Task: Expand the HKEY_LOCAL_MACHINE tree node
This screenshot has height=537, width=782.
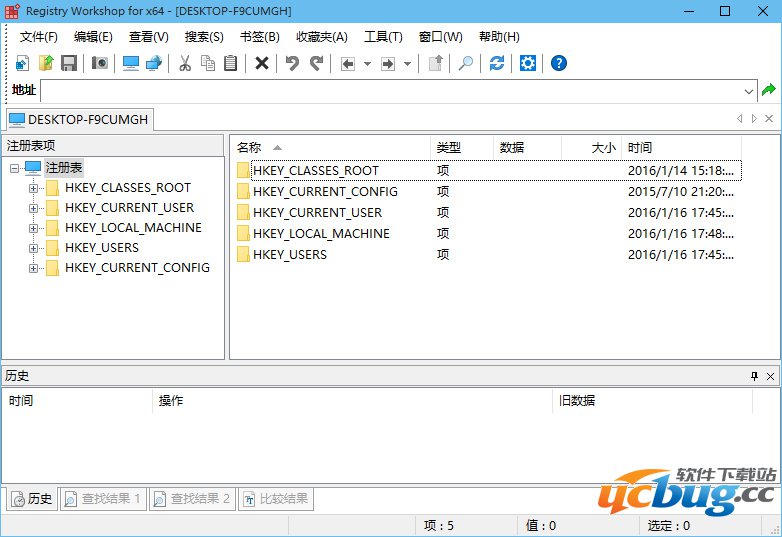Action: tap(33, 228)
